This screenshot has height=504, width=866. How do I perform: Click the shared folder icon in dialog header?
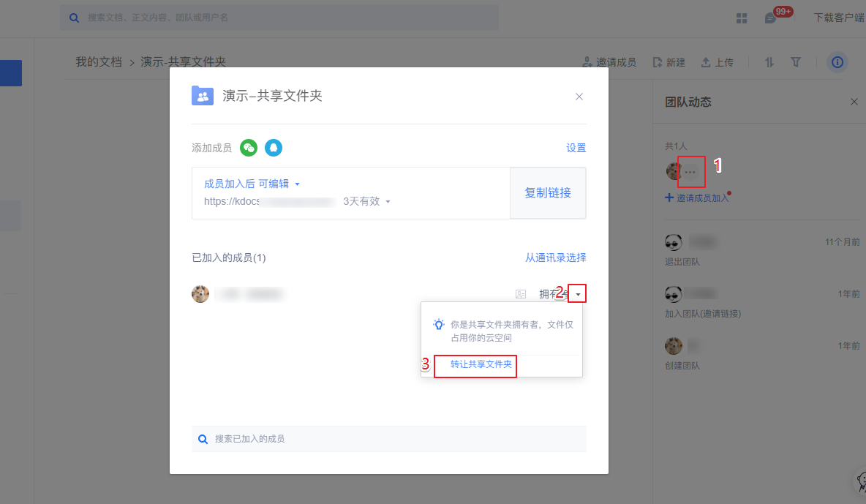pyautogui.click(x=203, y=96)
